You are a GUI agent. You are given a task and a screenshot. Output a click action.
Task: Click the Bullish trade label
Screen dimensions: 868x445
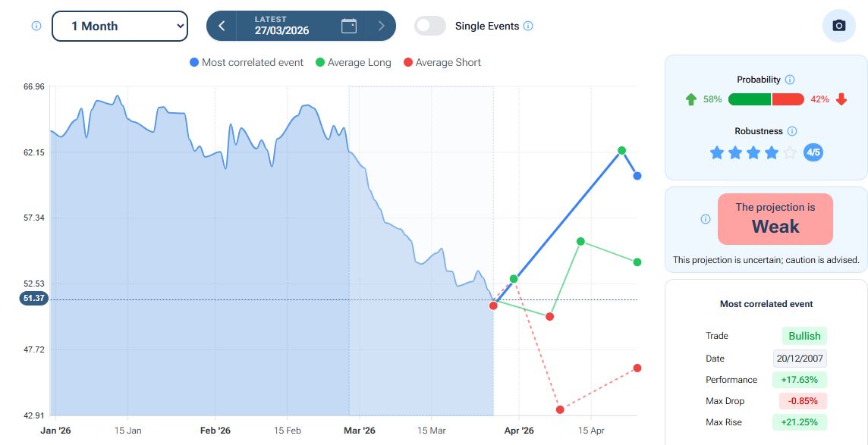pyautogui.click(x=804, y=336)
